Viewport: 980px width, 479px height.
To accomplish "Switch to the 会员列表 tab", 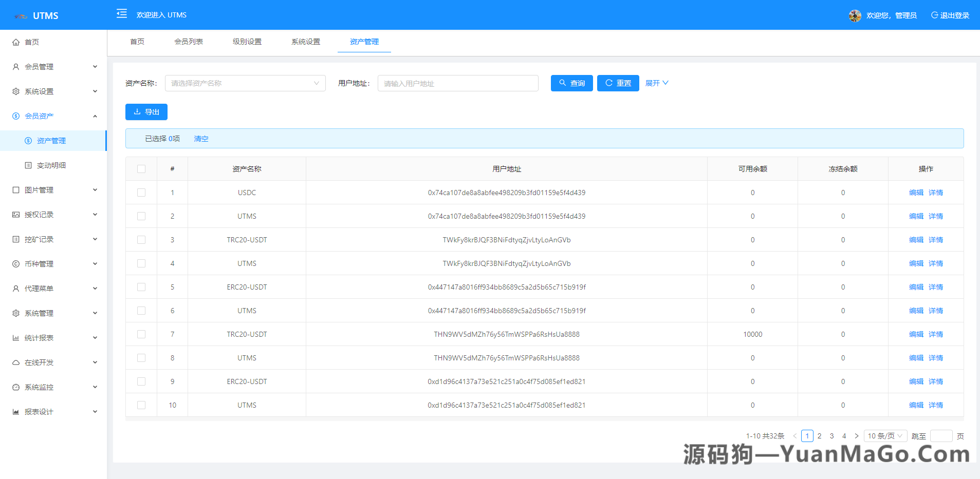I will click(x=189, y=42).
